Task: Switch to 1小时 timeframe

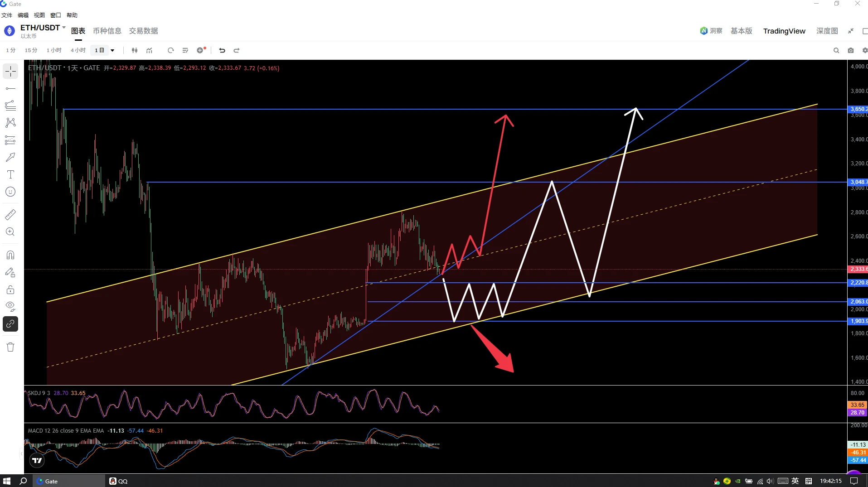Action: 54,50
